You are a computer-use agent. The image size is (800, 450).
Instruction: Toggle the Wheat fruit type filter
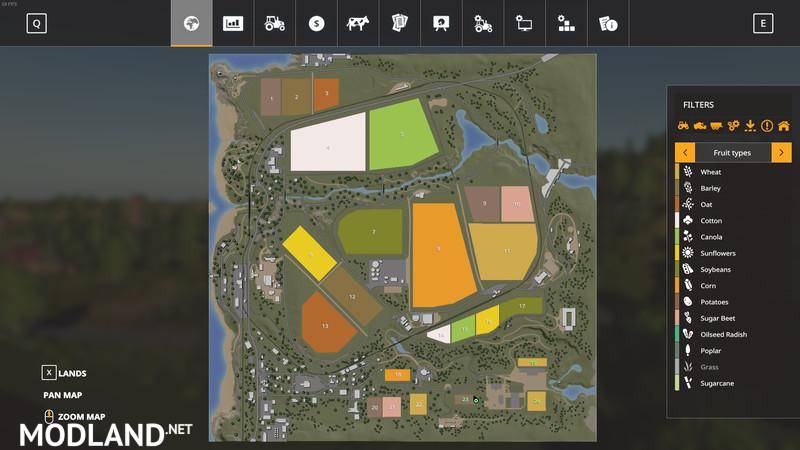[733, 172]
